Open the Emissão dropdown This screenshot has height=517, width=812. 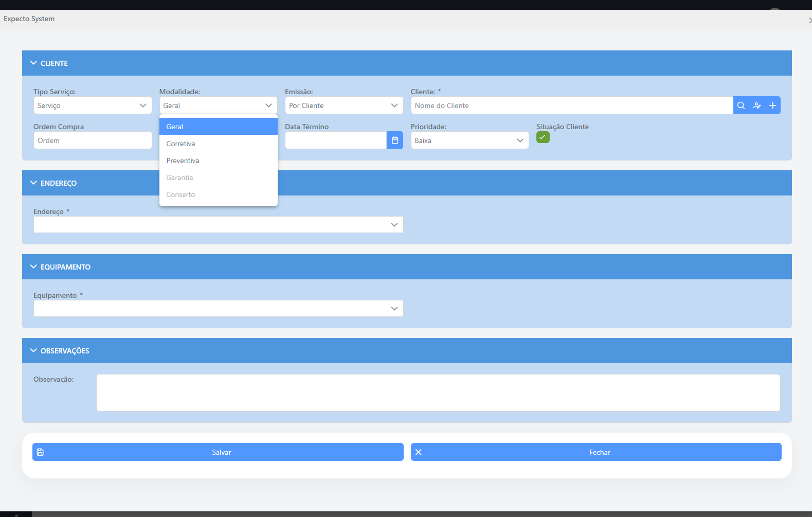[344, 105]
